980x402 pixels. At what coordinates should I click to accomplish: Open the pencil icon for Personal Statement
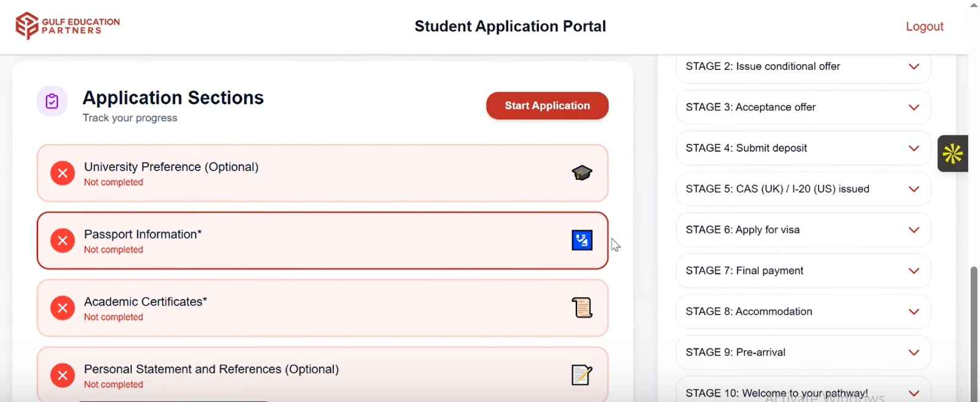581,375
